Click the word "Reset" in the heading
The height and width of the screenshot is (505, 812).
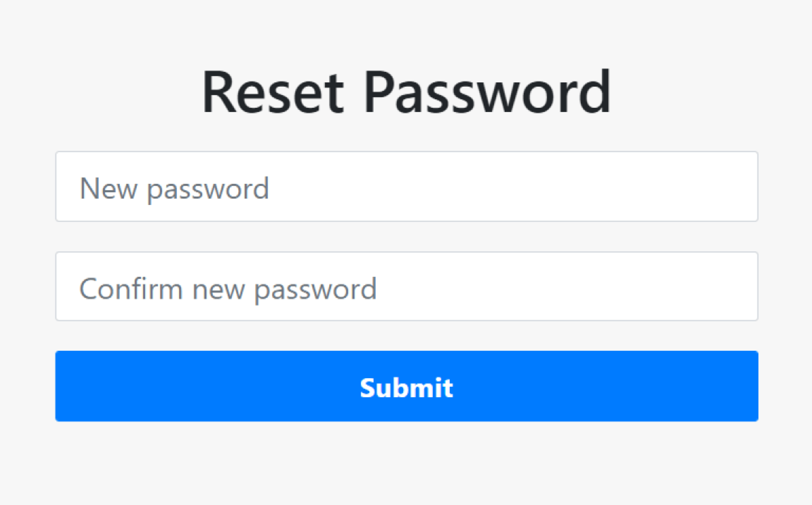272,92
